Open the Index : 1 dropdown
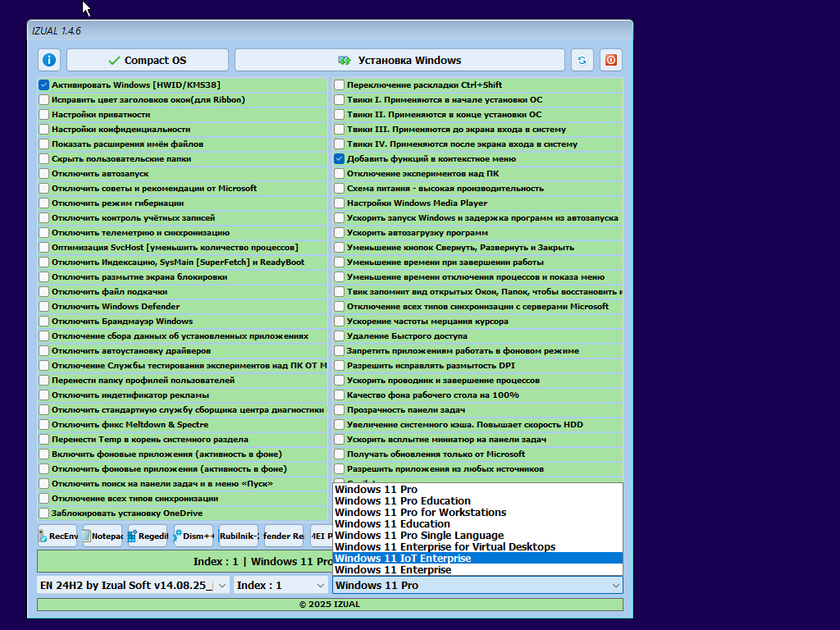840x630 pixels. point(281,585)
